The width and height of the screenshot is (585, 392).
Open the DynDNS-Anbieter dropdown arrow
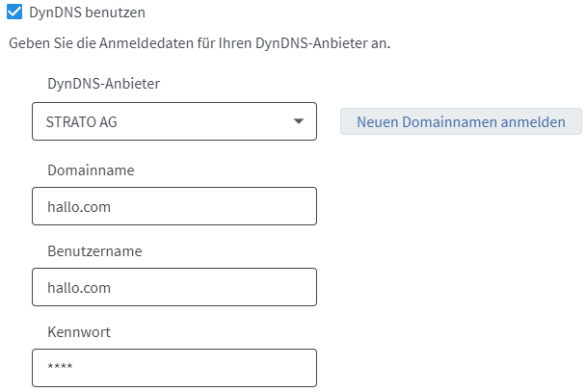point(298,122)
